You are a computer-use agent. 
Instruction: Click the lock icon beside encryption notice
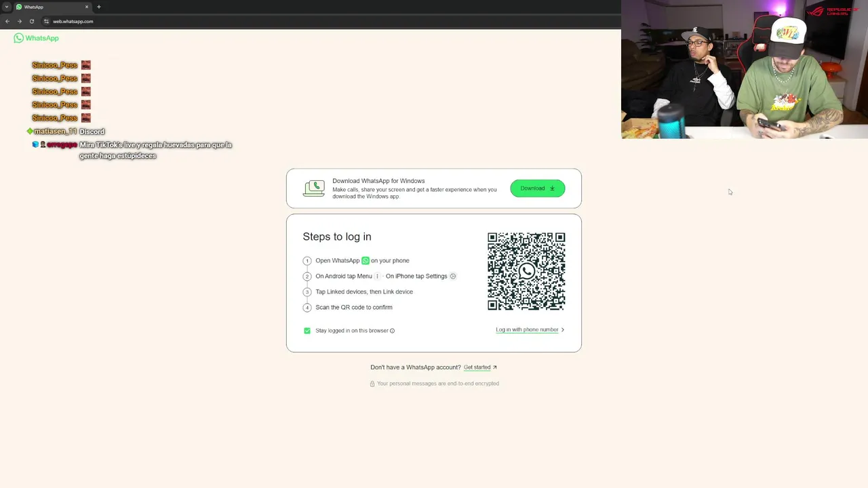[372, 384]
